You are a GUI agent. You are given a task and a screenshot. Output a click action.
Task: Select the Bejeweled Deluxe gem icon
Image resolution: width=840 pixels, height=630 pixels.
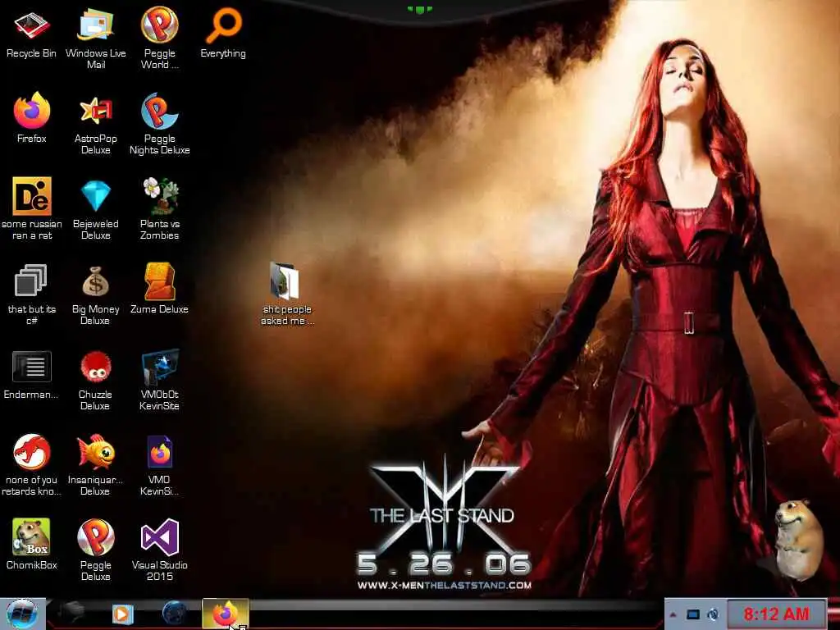click(95, 209)
